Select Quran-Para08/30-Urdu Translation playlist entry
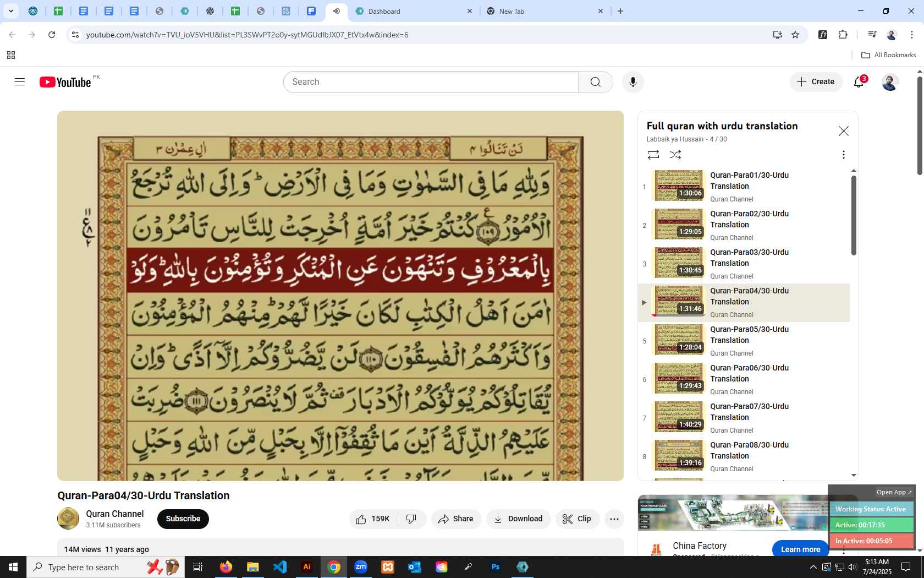The image size is (924, 578). pos(744,456)
